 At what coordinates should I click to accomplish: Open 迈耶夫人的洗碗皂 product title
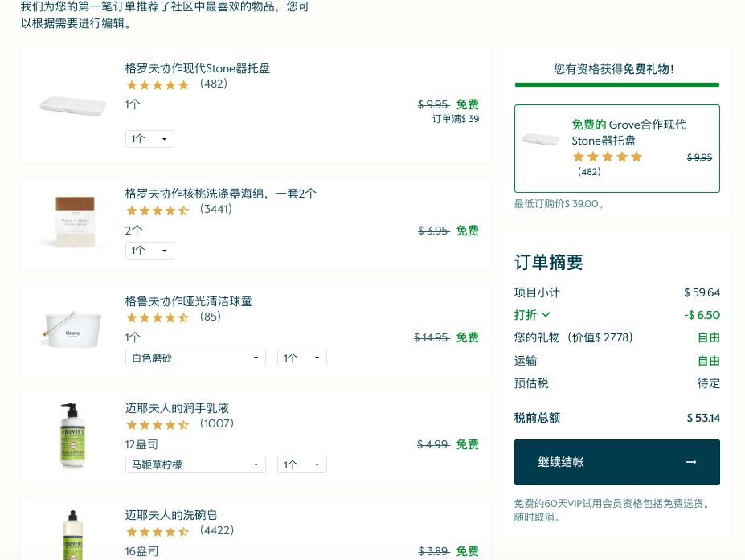click(x=171, y=515)
